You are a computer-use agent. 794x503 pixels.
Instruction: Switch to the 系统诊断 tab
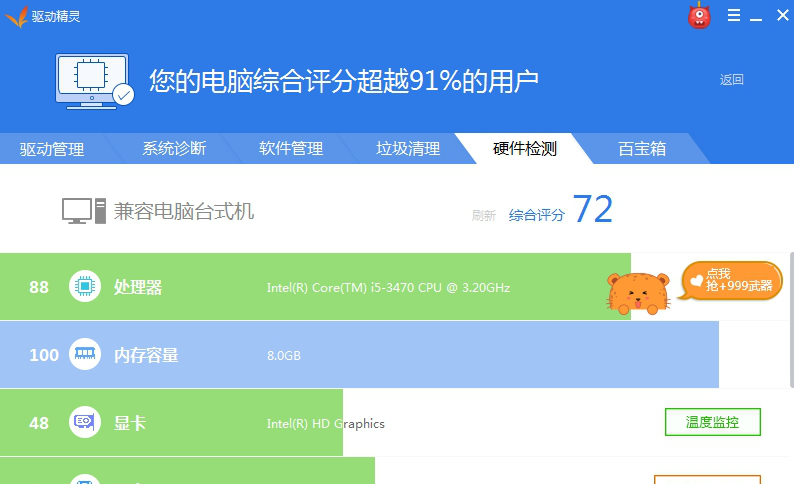pyautogui.click(x=174, y=148)
